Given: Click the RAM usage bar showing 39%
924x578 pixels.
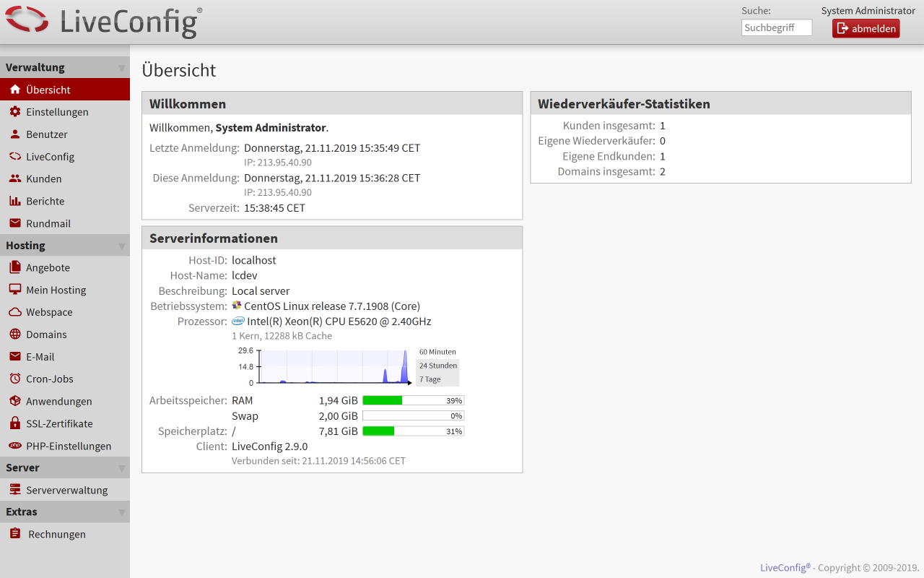Looking at the screenshot, I should click(413, 400).
